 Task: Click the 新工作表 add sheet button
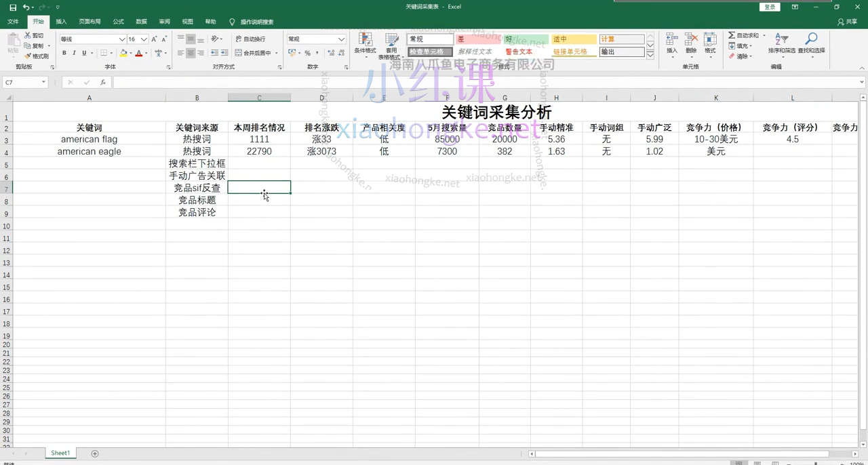coord(95,453)
